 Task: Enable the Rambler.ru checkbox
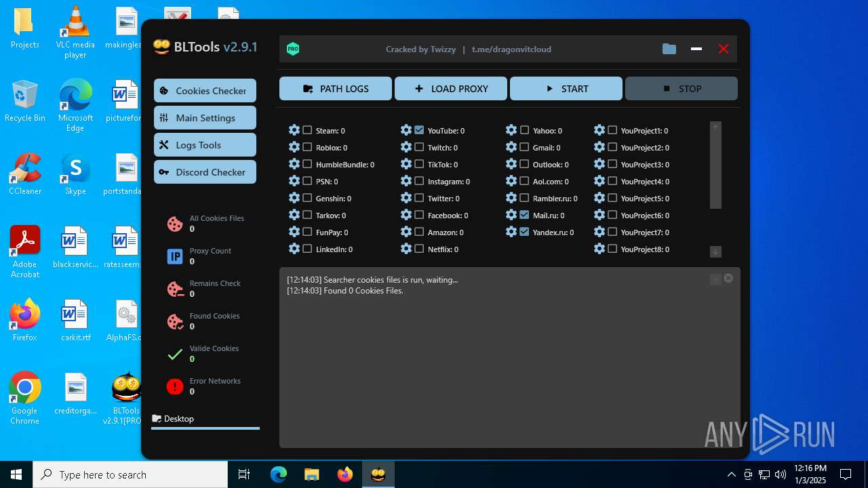click(x=524, y=198)
